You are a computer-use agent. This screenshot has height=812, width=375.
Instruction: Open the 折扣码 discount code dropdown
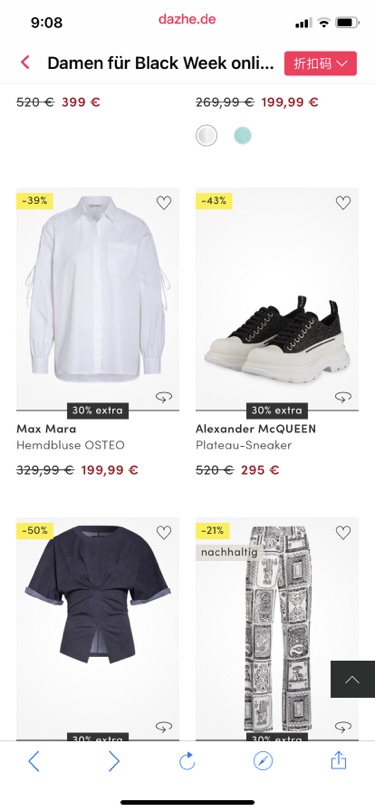click(320, 64)
